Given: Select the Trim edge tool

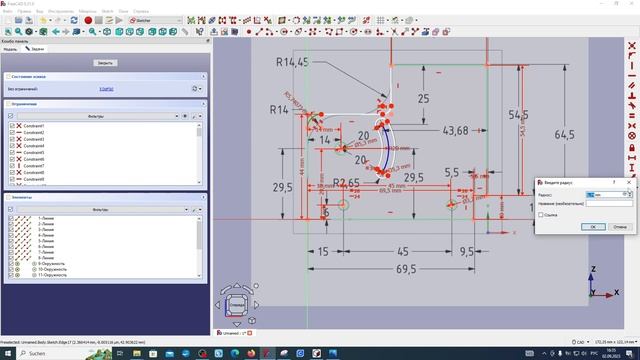Looking at the screenshot, I should click(x=394, y=31).
